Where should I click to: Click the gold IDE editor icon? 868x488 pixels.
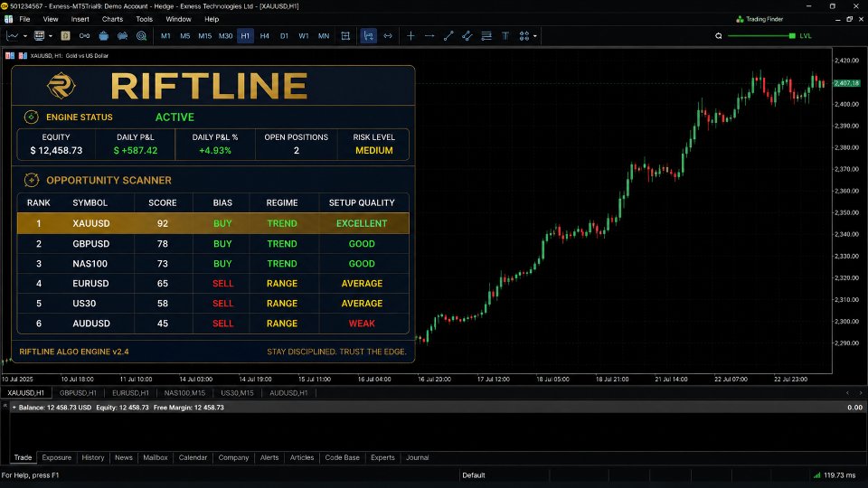coord(65,36)
